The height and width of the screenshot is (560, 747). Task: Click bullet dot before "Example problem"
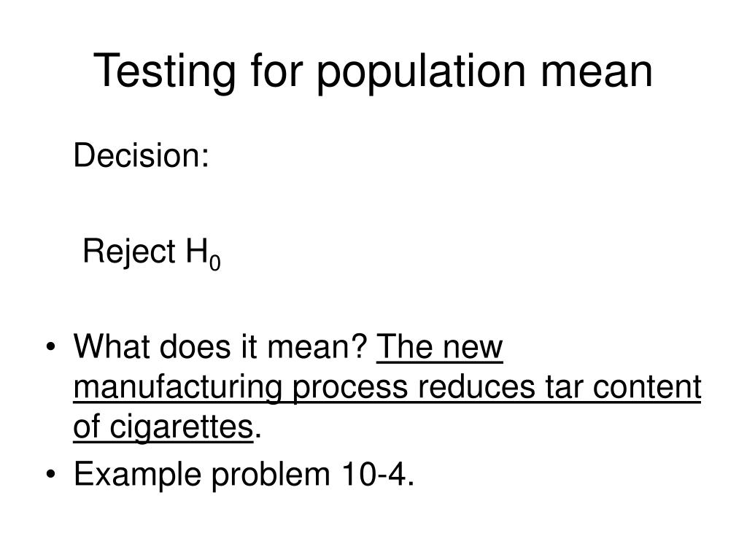[51, 474]
